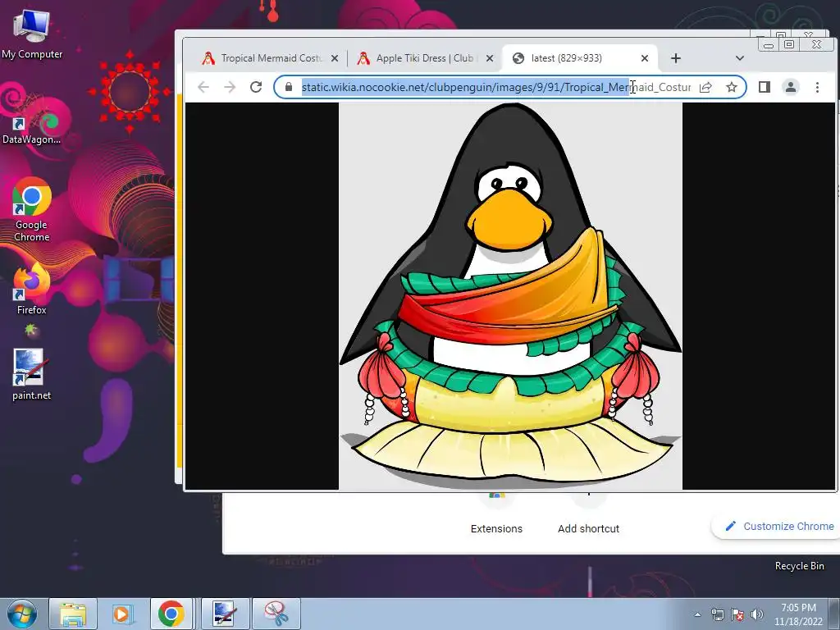Open a new Chrome tab
The height and width of the screenshot is (630, 840).
(x=676, y=58)
